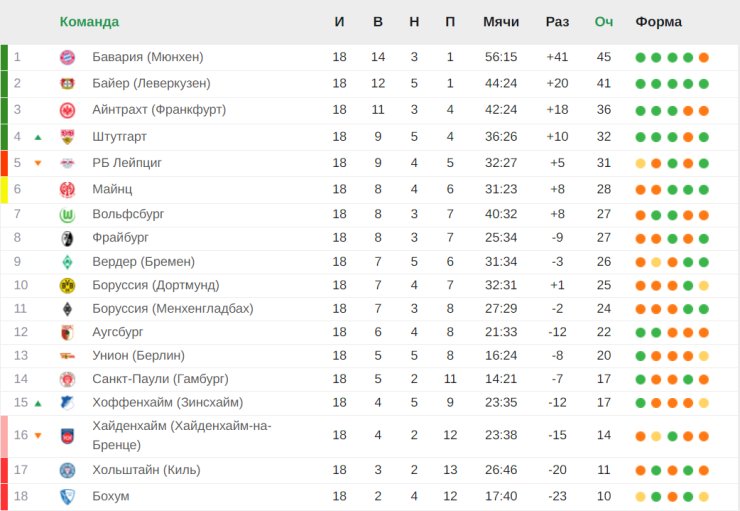
Task: Click Бохум's first yellow form dot
Action: click(640, 497)
